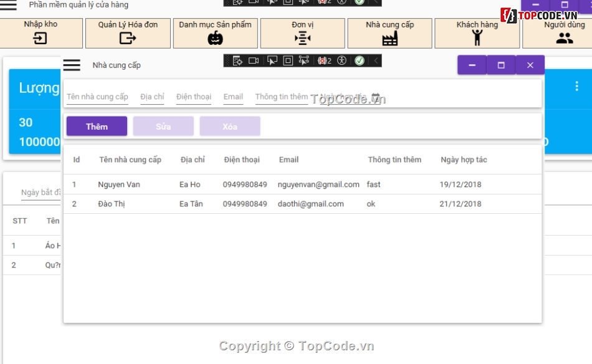Expand the hamburger menu in the Nhà cung cấp window
This screenshot has width=592, height=364.
click(72, 65)
